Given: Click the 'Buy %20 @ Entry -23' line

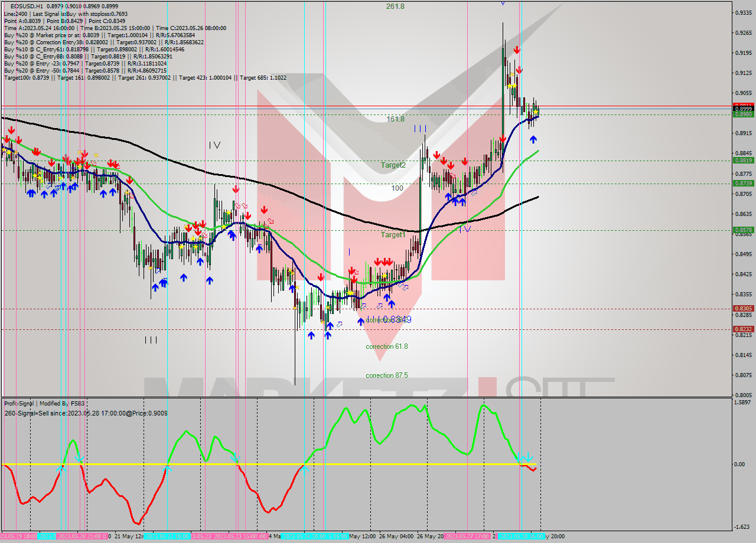Looking at the screenshot, I should coord(86,63).
